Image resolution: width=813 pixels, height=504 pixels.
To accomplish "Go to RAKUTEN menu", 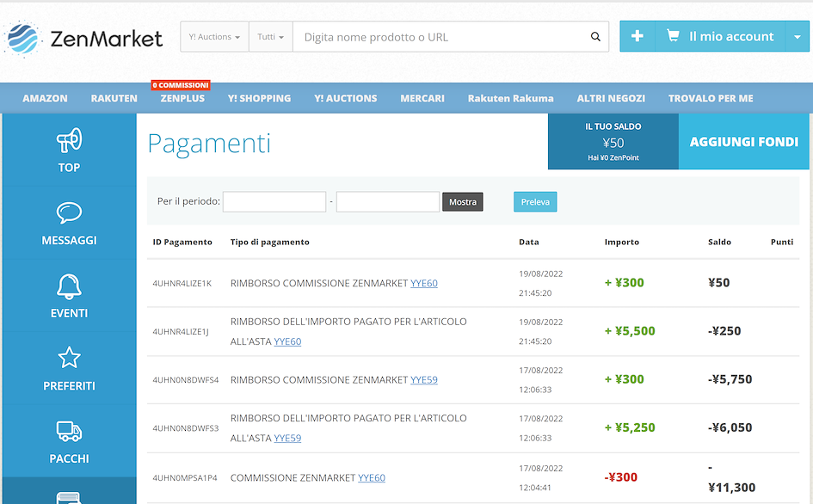I will [x=114, y=99].
